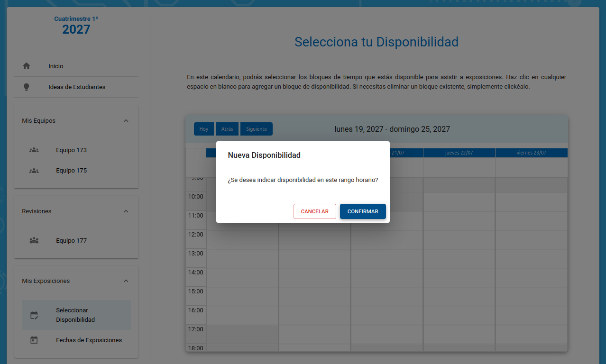Click the group icon next to Equipo 175
The width and height of the screenshot is (606, 364).
click(34, 171)
